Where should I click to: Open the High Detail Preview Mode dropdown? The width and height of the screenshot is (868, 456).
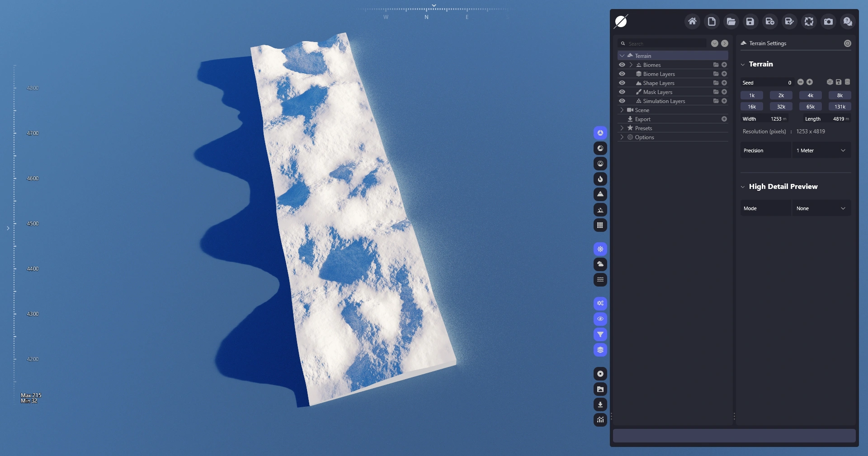pyautogui.click(x=821, y=208)
